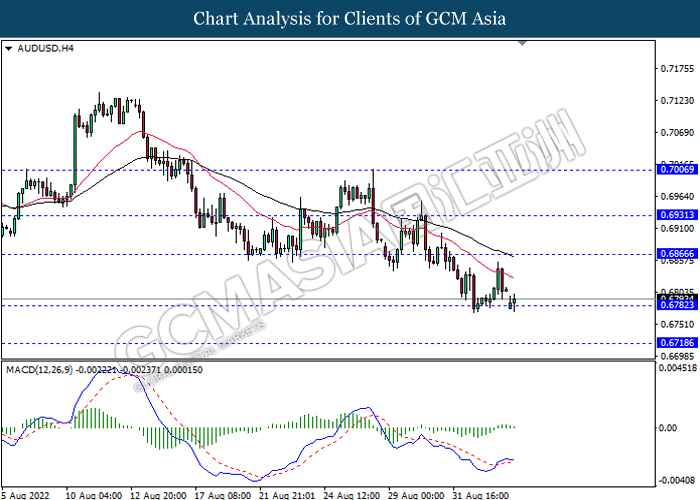Click the 0.69640 price axis value
700x500 pixels.
point(677,196)
